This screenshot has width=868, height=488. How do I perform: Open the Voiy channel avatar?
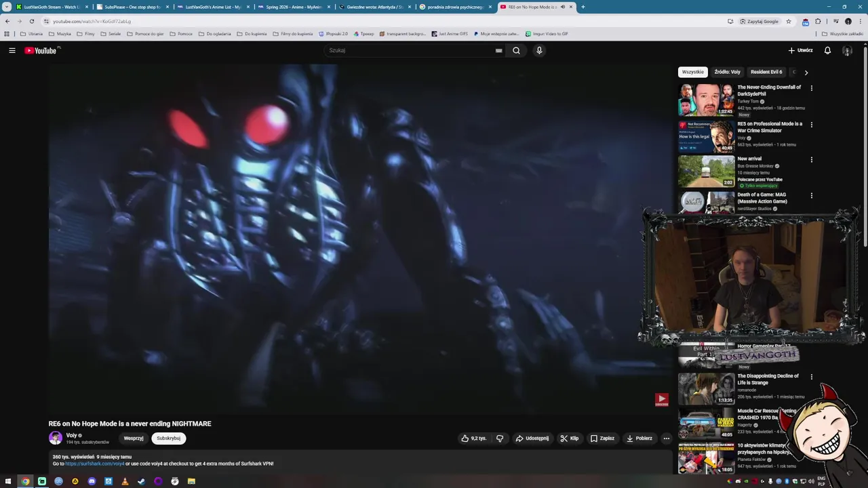(x=55, y=438)
